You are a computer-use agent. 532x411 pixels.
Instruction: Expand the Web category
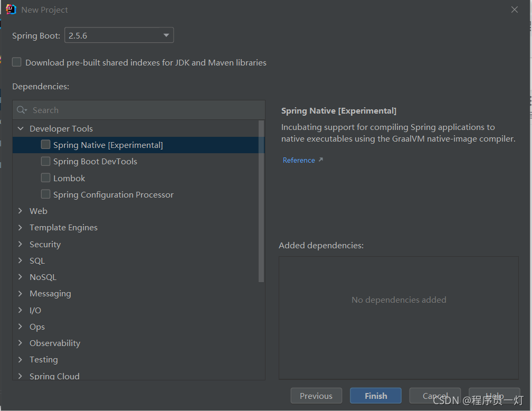tap(21, 211)
